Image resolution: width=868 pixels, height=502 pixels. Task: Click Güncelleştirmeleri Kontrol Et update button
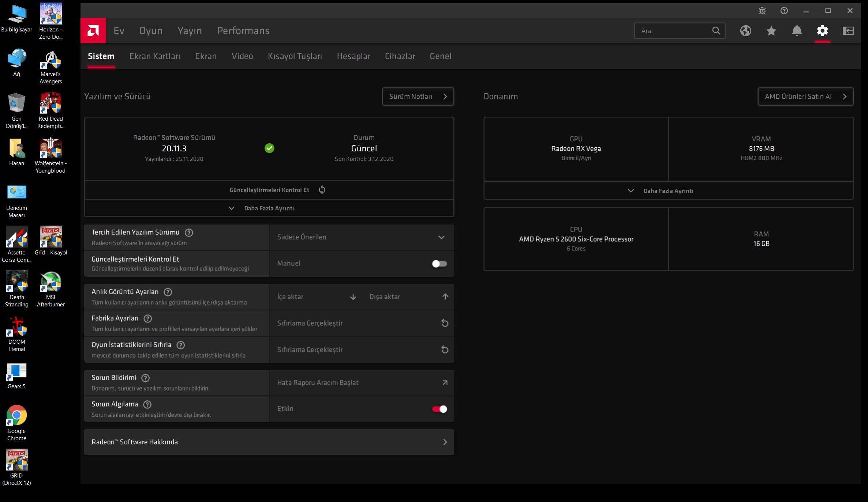[269, 190]
